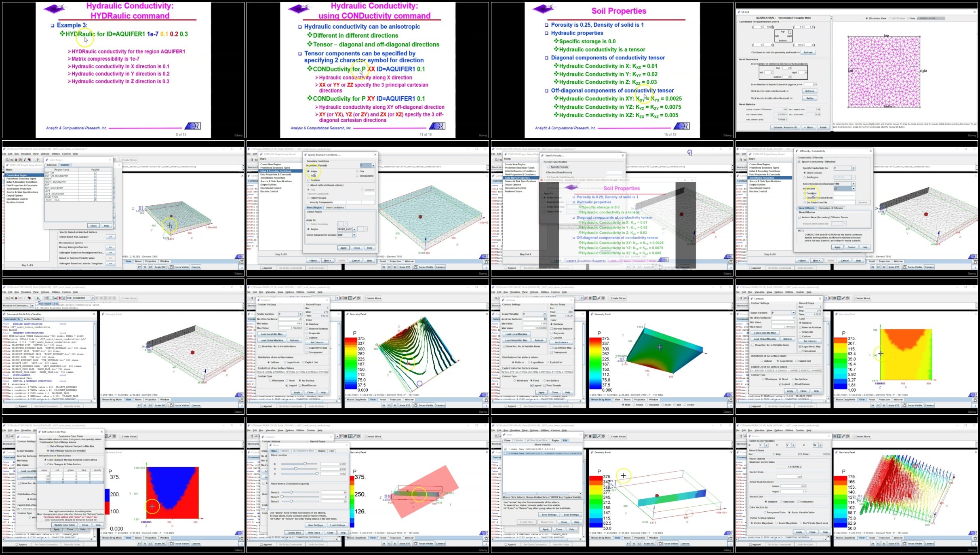This screenshot has height=555, width=980.
Task: Toggle visibility checkbox for the BOTTOM_BOUNDARY row
Action: point(95,176)
